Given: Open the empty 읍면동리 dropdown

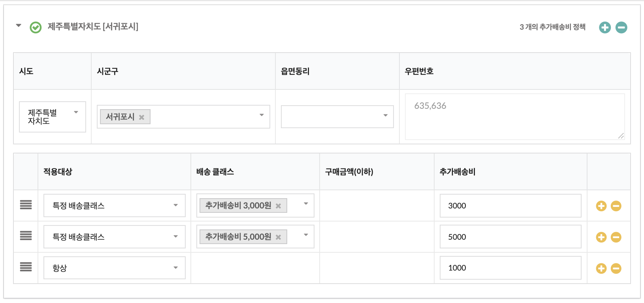Looking at the screenshot, I should 337,116.
